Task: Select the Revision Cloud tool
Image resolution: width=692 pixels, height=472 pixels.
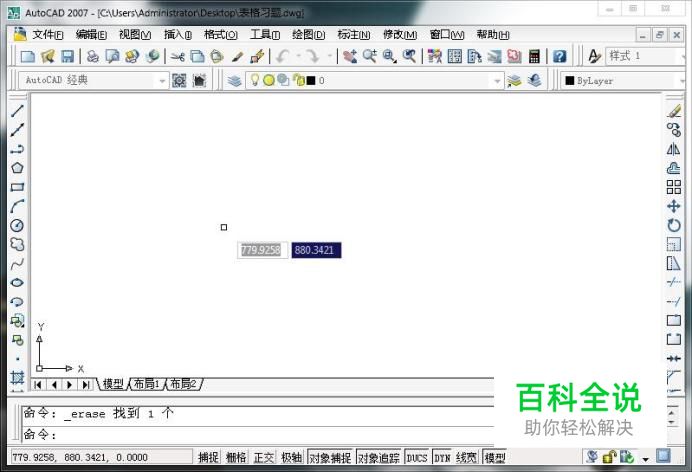Action: [17, 244]
